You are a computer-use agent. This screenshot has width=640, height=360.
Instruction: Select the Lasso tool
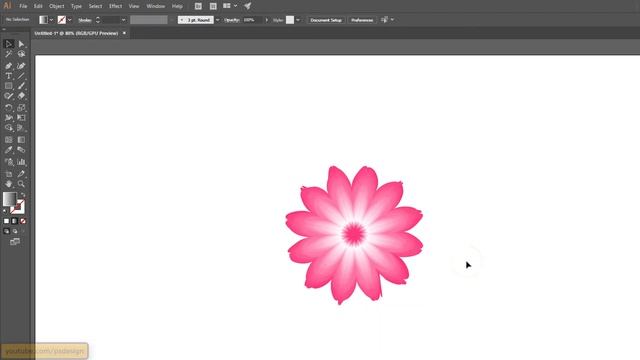click(x=21, y=54)
